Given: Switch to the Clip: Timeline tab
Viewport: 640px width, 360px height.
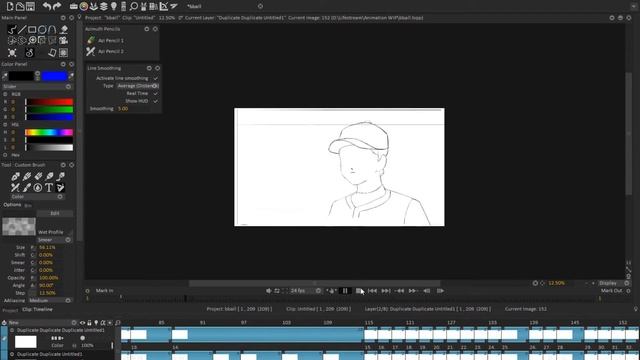Looking at the screenshot, I should tap(37, 309).
